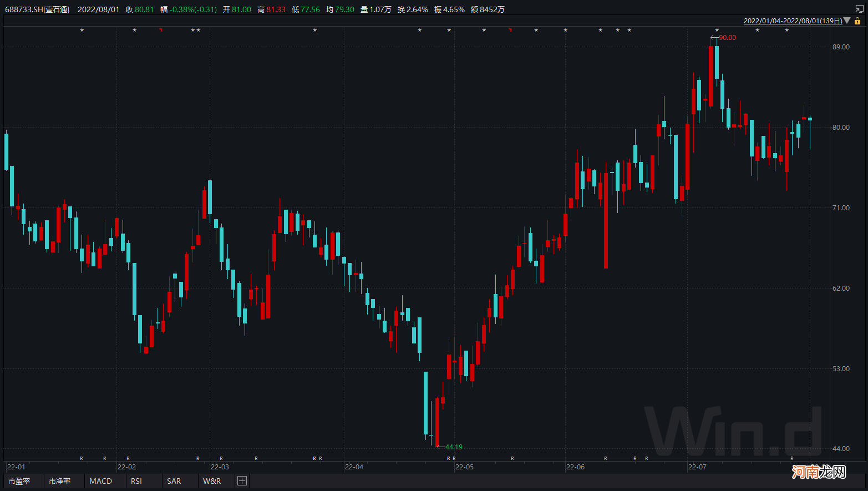Image resolution: width=868 pixels, height=491 pixels.
Task: Click the yellow lock icon beside date range
Action: 857,21
